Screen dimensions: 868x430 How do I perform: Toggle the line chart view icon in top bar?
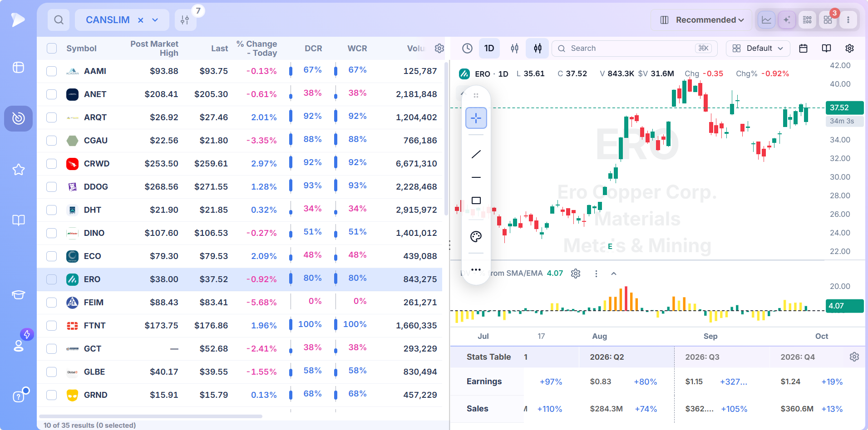[x=766, y=20]
